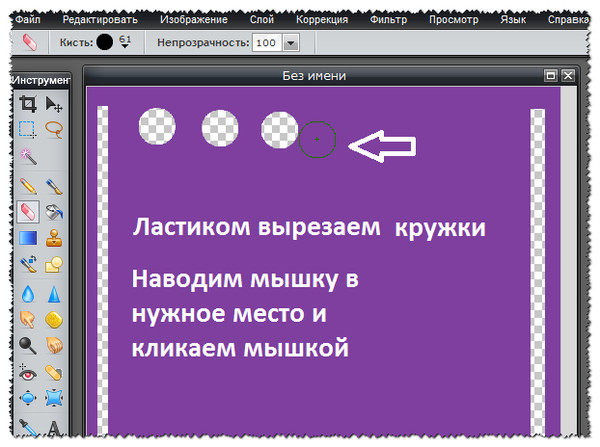Image resolution: width=600 pixels, height=447 pixels.
Task: Open the Файл menu
Action: pos(27,19)
